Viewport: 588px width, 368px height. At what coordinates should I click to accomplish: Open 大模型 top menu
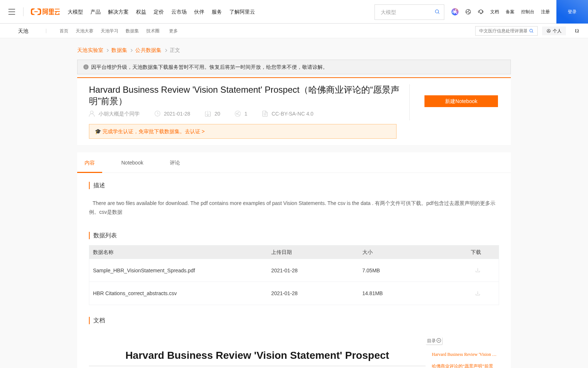75,12
